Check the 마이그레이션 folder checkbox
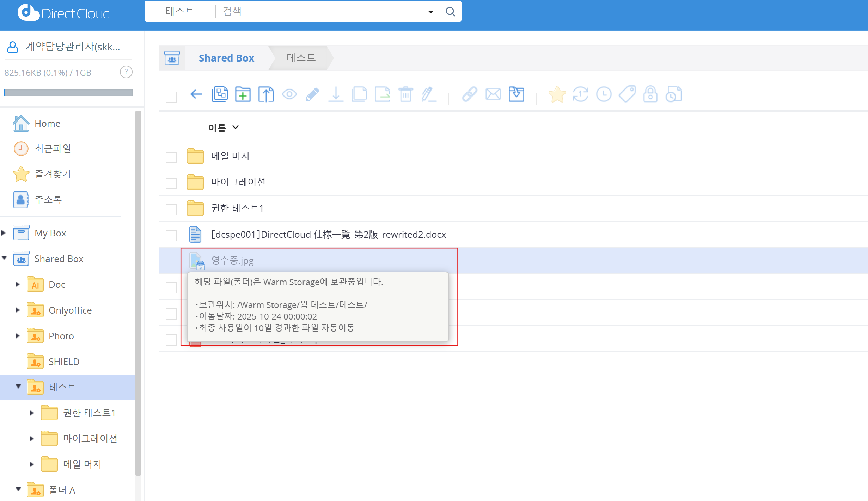 click(171, 183)
